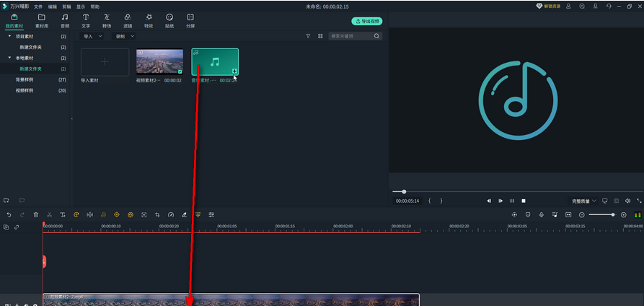Zoom out timeline with minus button
The height and width of the screenshot is (306, 644).
pos(581,214)
